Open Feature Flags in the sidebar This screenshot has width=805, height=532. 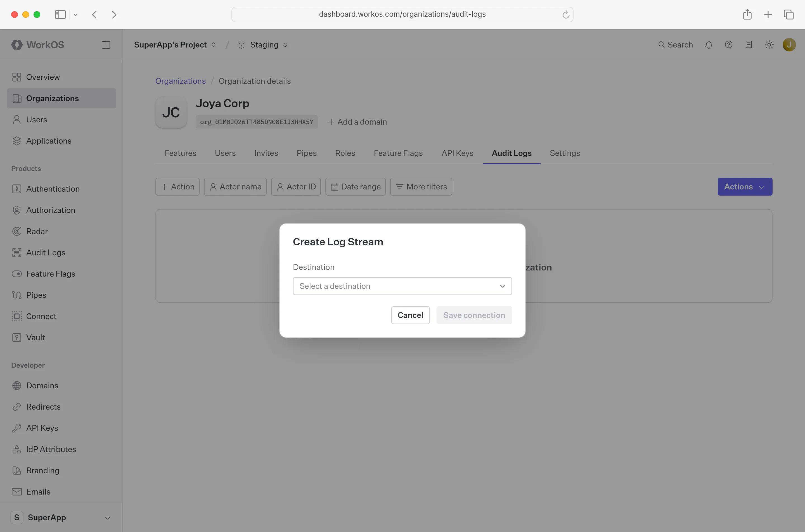[61, 274]
